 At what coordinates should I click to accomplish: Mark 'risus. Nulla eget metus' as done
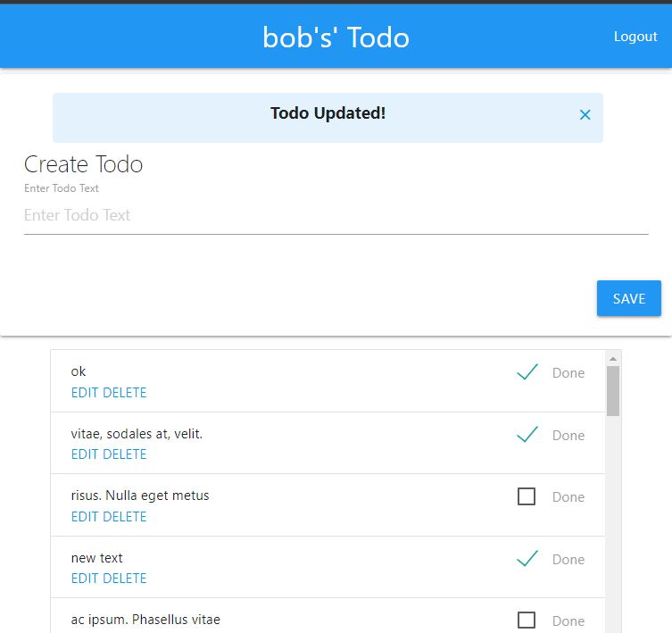[527, 496]
